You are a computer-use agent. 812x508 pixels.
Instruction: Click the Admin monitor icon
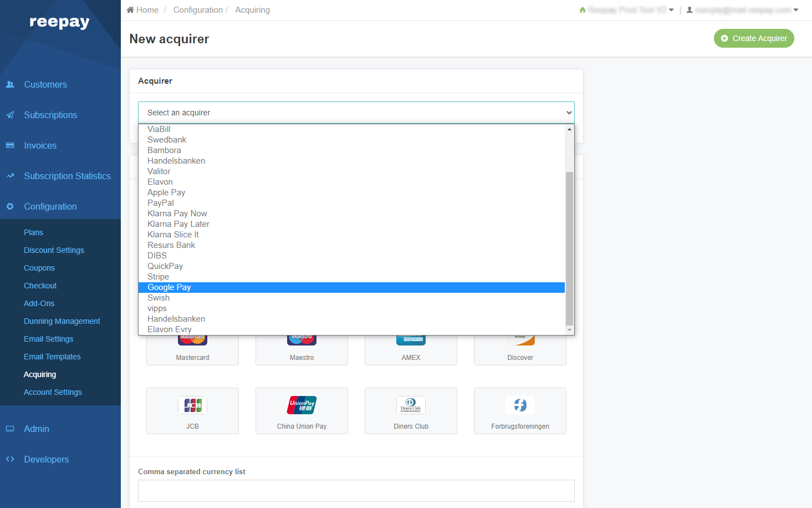10,429
